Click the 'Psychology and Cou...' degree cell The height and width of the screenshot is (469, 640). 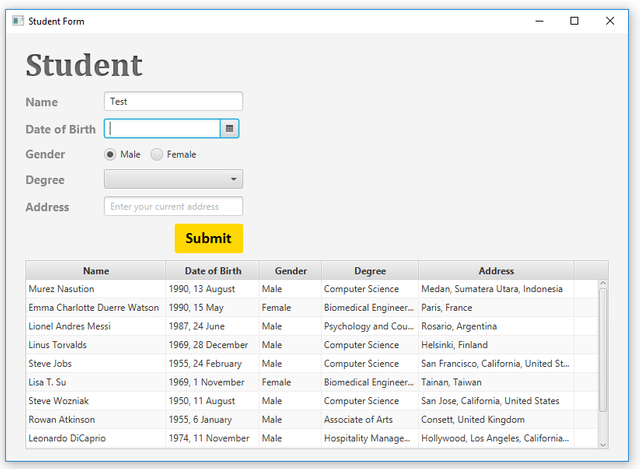369,326
